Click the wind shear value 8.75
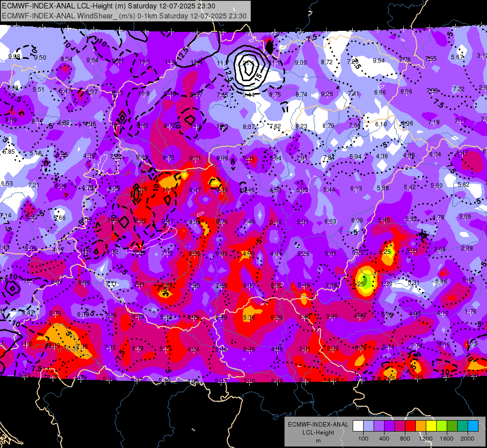This screenshot has height=448, width=487. (275, 94)
